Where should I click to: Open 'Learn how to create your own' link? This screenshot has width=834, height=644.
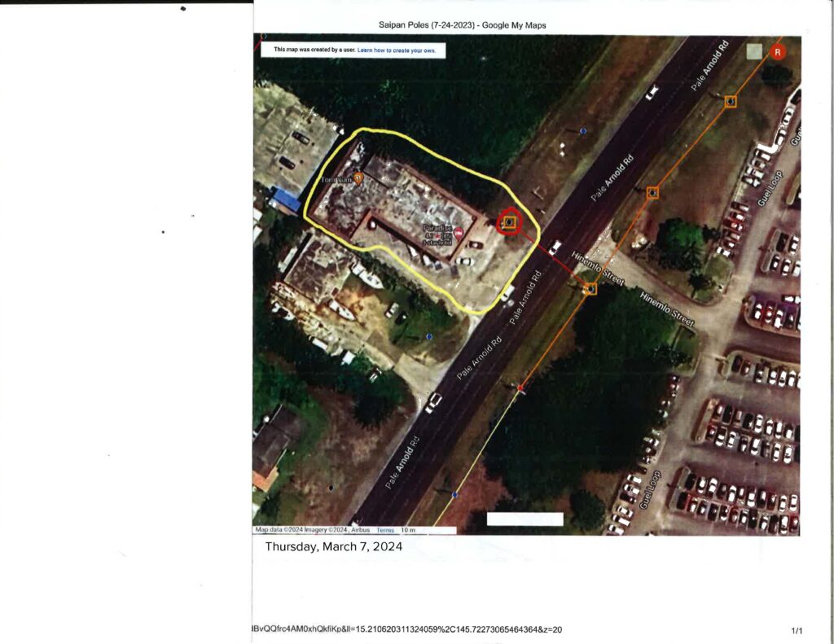397,50
